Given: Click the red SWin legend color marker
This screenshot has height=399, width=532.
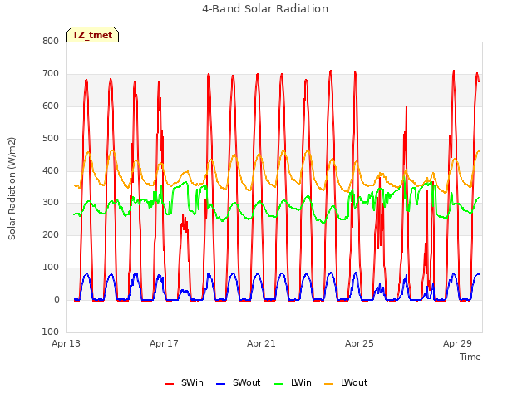Looking at the screenshot, I should (169, 384).
